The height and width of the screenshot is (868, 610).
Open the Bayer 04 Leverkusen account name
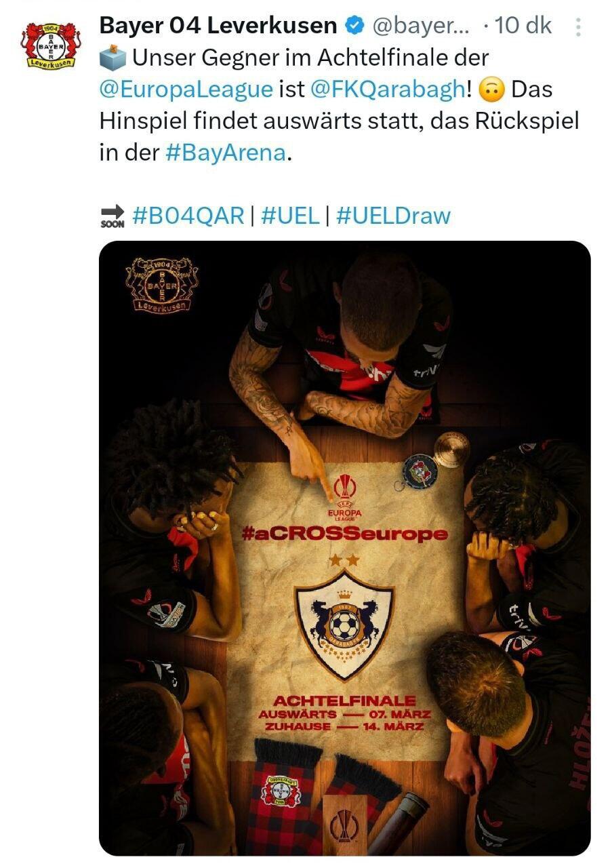click(x=218, y=26)
